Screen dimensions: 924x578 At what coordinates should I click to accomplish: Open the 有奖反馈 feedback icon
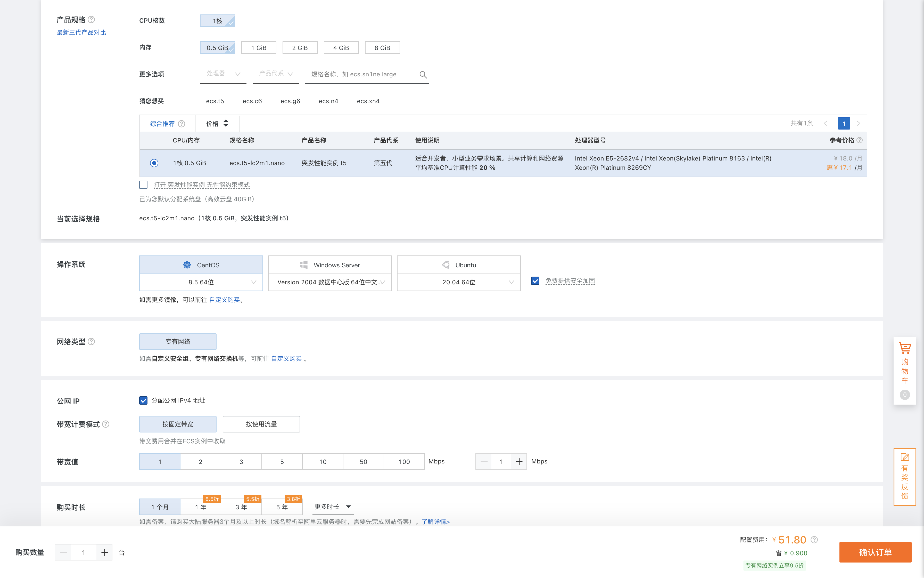click(x=905, y=457)
